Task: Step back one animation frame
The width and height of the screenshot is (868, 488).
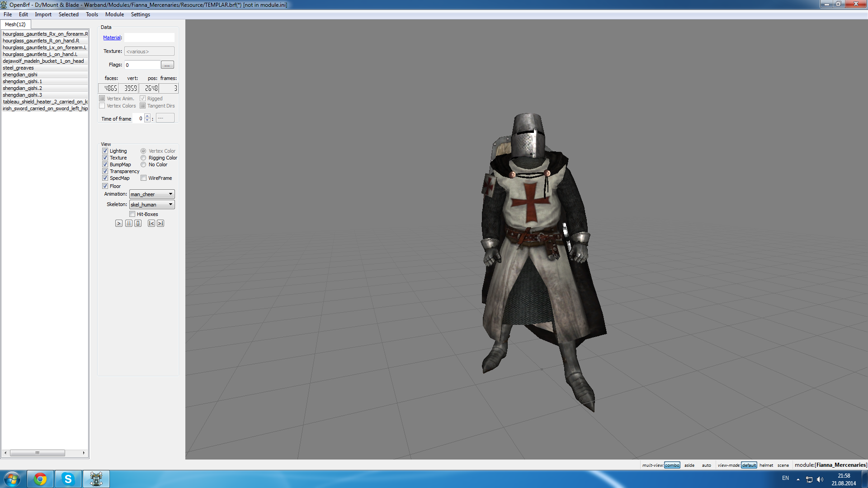Action: pos(151,223)
